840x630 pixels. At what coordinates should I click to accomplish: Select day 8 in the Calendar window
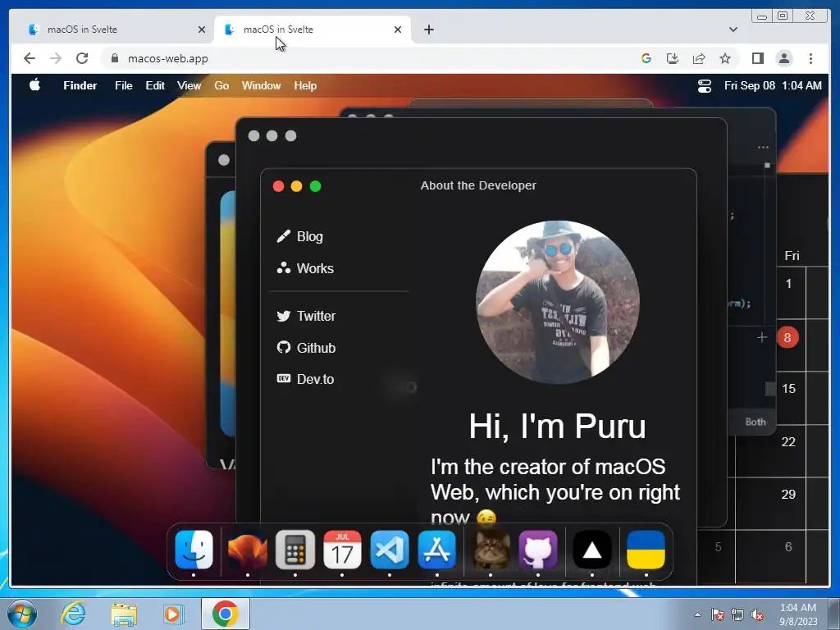(787, 337)
